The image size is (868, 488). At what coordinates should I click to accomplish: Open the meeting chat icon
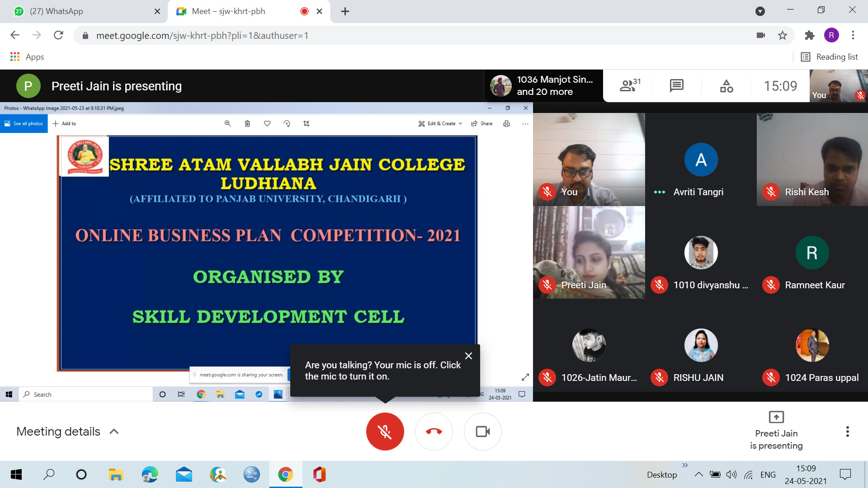pyautogui.click(x=677, y=85)
